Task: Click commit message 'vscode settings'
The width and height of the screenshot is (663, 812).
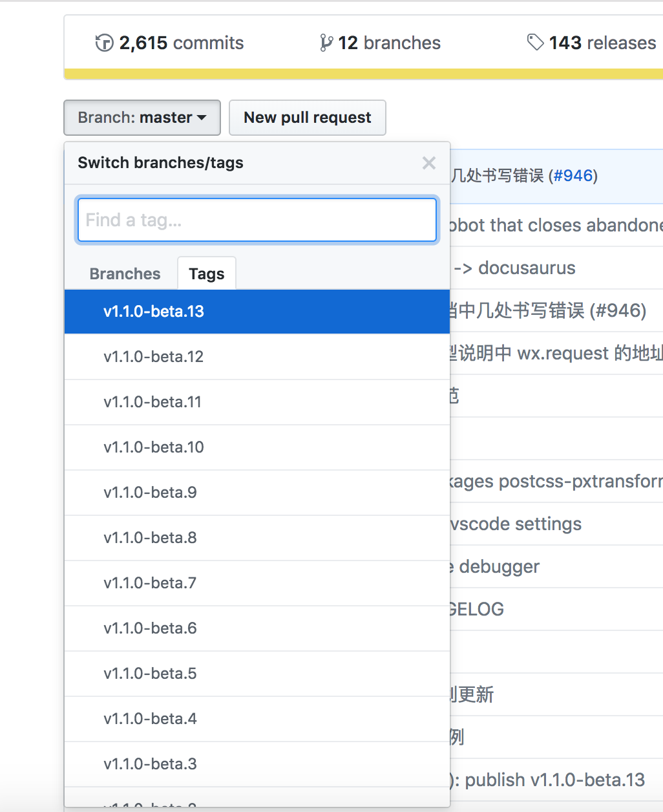Action: 516,524
